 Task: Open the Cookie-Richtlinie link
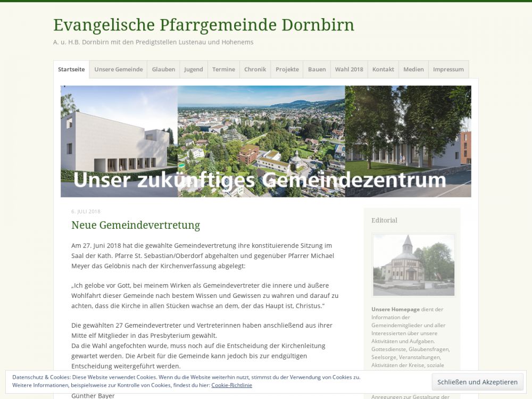click(x=231, y=385)
